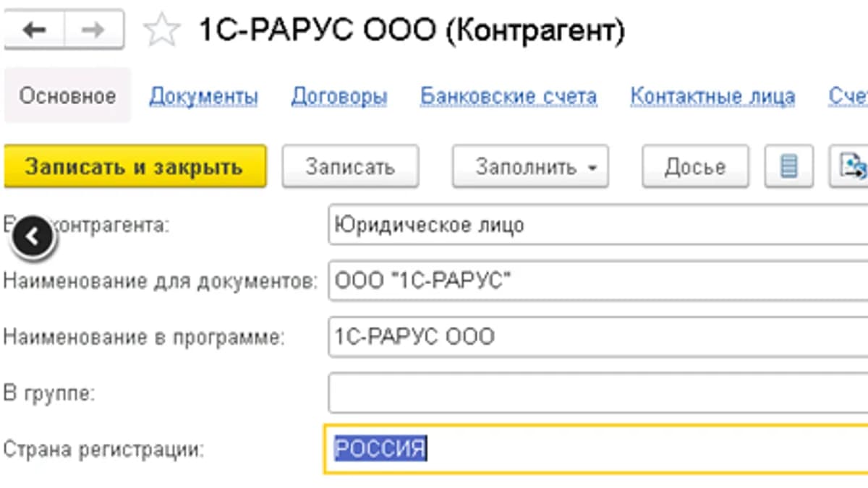Click the 1С-РАРУС ООО (Контрагент) title
This screenshot has height=488, width=868.
[x=412, y=31]
